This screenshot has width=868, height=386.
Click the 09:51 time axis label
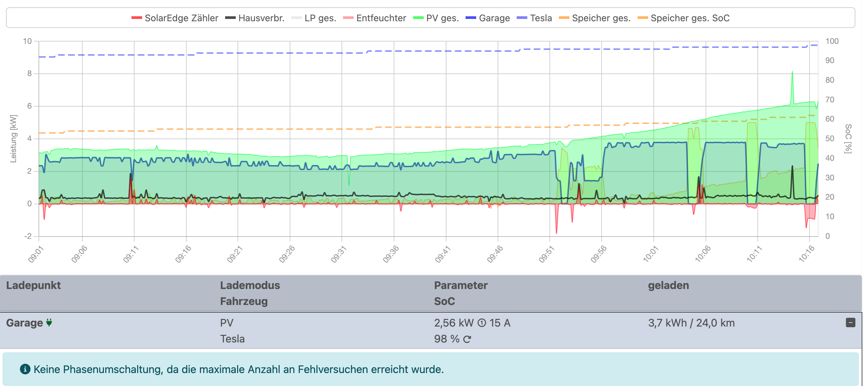point(546,254)
